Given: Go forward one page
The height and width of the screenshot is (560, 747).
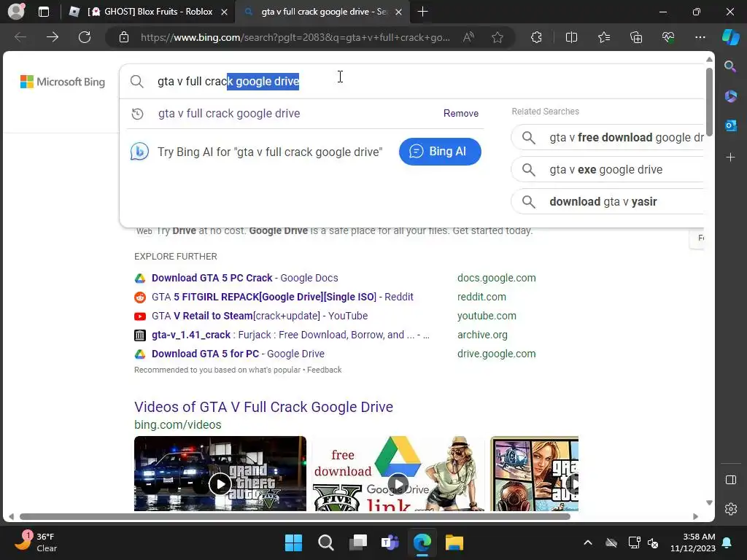Looking at the screenshot, I should pyautogui.click(x=53, y=37).
